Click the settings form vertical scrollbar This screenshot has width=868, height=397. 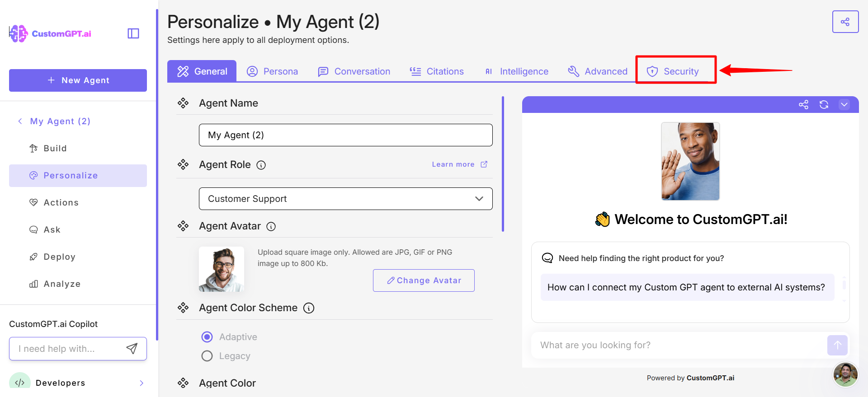point(503,164)
